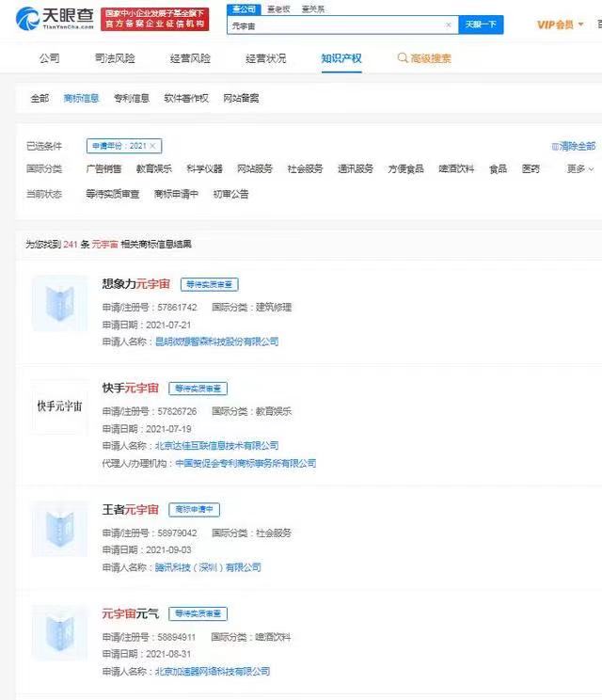The width and height of the screenshot is (602, 700).
Task: Filter by 医药 category
Action: (x=531, y=168)
